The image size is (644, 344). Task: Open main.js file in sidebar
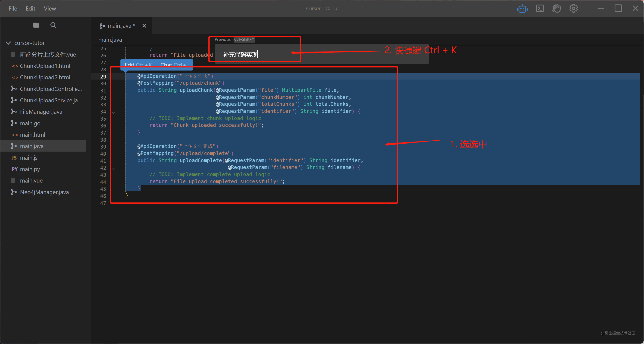(29, 158)
